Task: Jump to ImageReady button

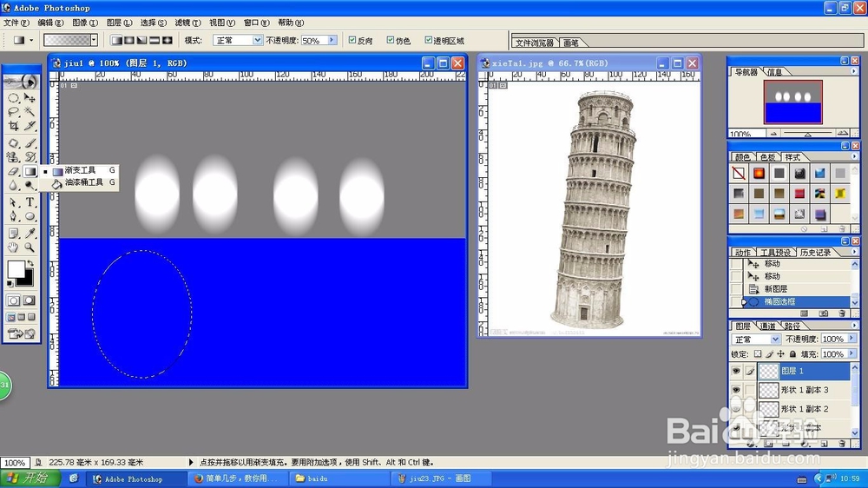Action: coord(21,333)
